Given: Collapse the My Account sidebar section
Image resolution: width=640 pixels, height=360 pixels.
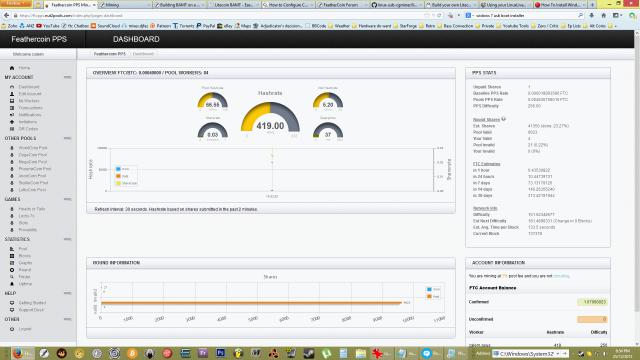Looking at the screenshot, I should pos(67,77).
